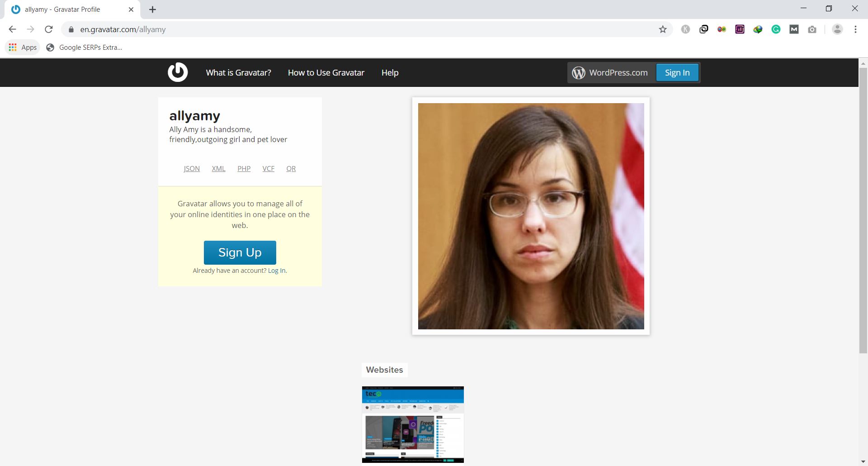Click the large profile avatar image
This screenshot has width=868, height=466.
[x=531, y=216]
